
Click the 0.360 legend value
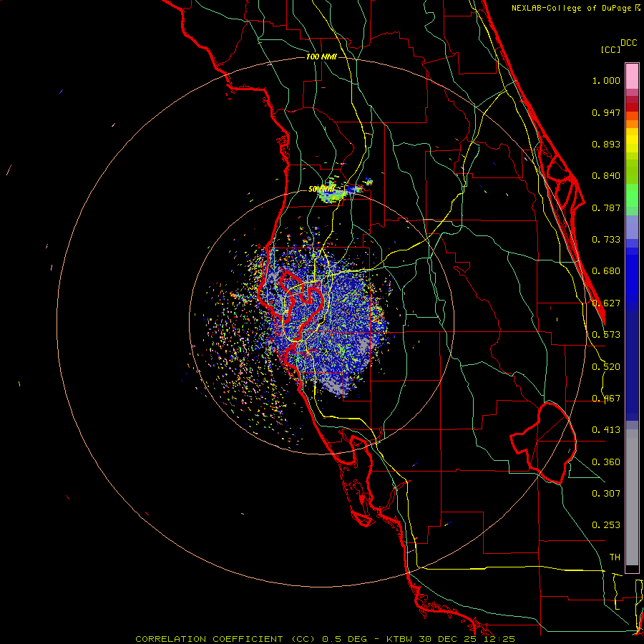click(606, 462)
